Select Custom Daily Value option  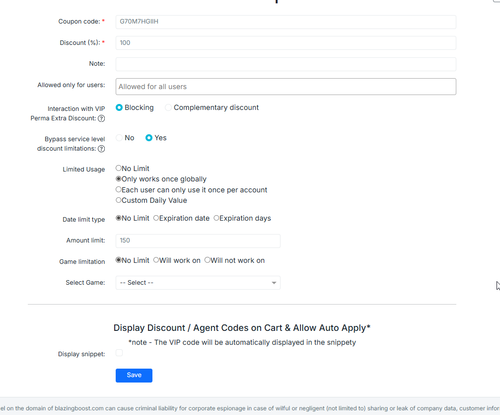(x=118, y=200)
